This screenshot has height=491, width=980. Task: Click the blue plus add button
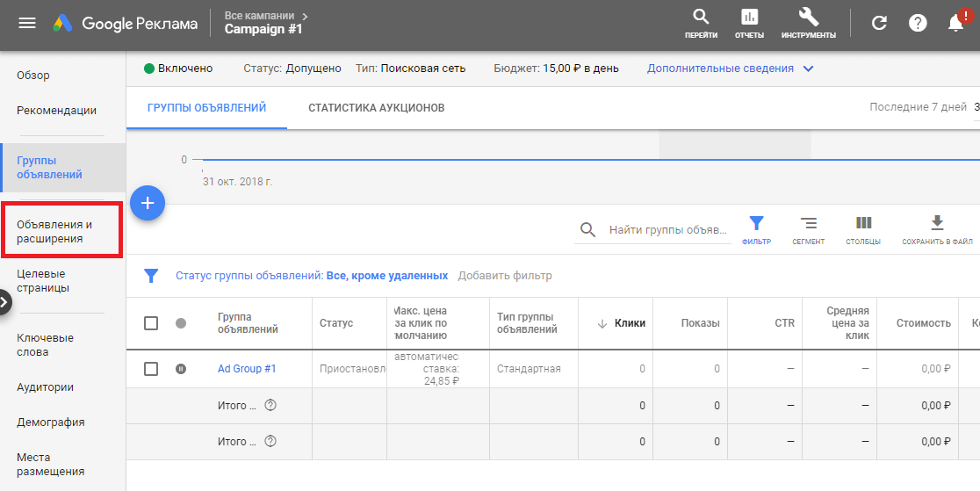click(148, 204)
